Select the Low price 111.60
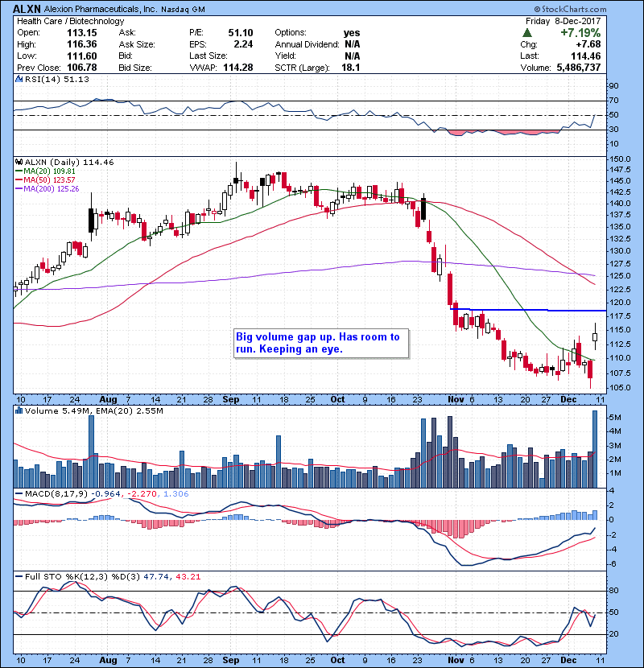The image size is (644, 668). click(82, 56)
